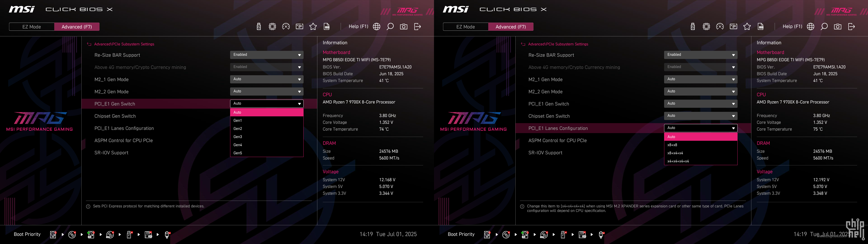The image size is (868, 244).
Task: Click Help (F1) in left screenshot
Action: click(x=358, y=26)
